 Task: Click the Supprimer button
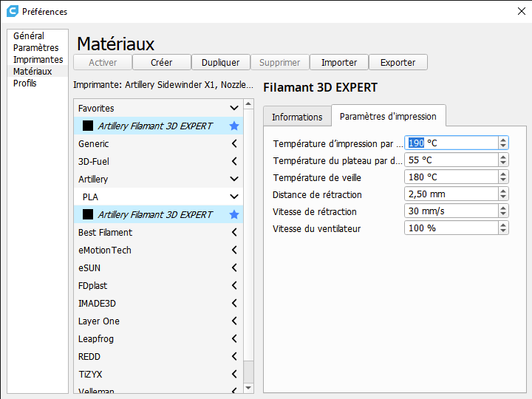279,62
